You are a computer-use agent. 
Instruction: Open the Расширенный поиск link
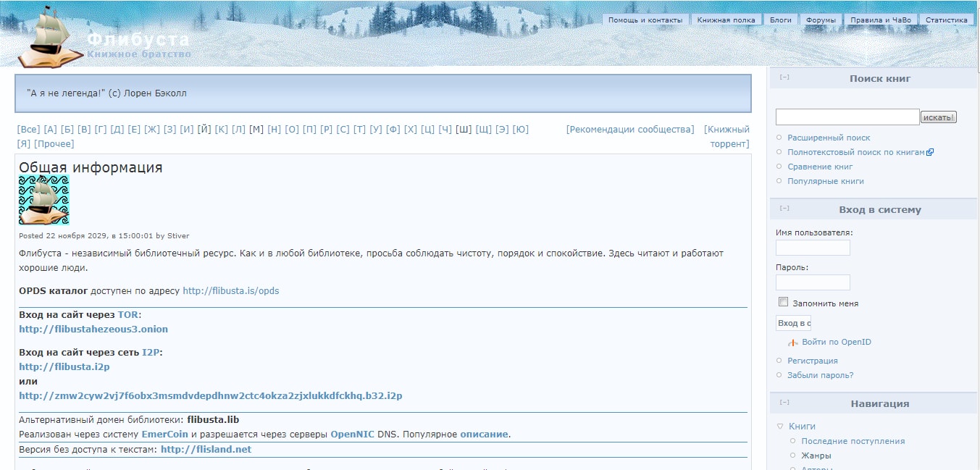click(x=829, y=138)
